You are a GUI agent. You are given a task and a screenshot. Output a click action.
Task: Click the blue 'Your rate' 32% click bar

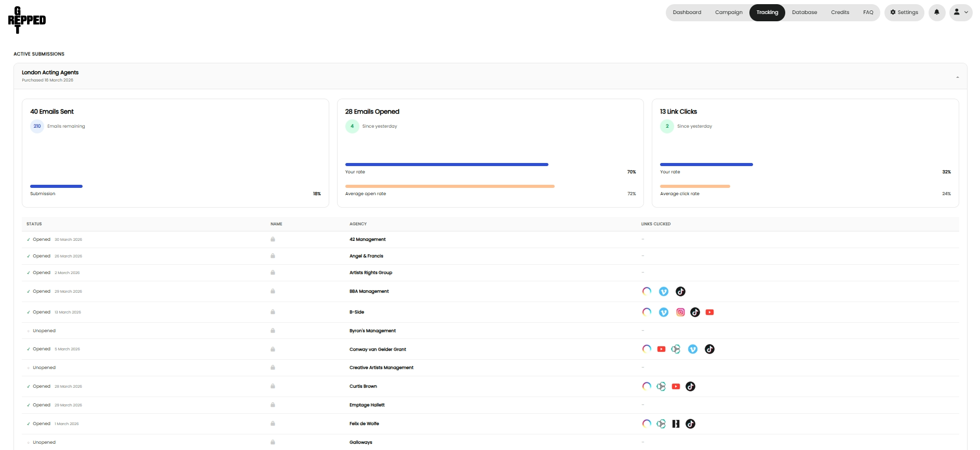706,165
